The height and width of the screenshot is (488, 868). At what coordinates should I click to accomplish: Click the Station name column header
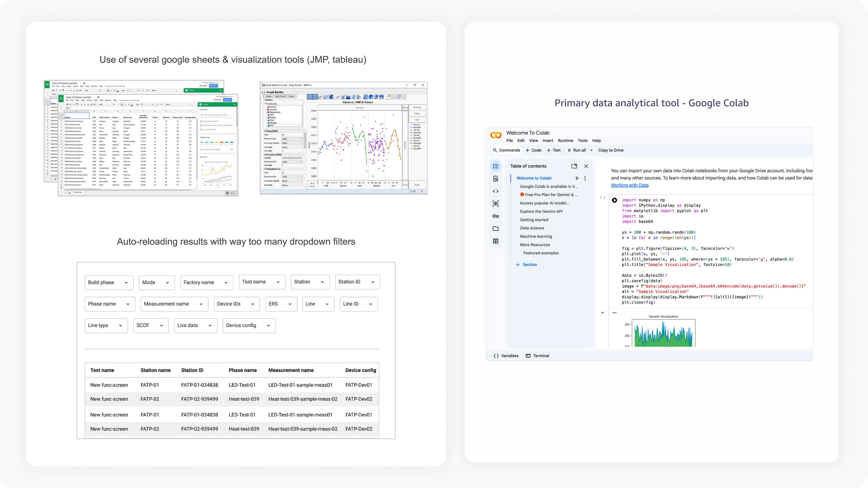pyautogui.click(x=155, y=370)
